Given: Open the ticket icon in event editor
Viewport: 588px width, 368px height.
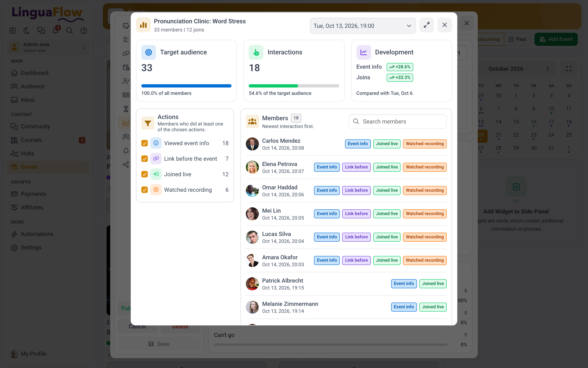Looking at the screenshot, I should 126,95.
